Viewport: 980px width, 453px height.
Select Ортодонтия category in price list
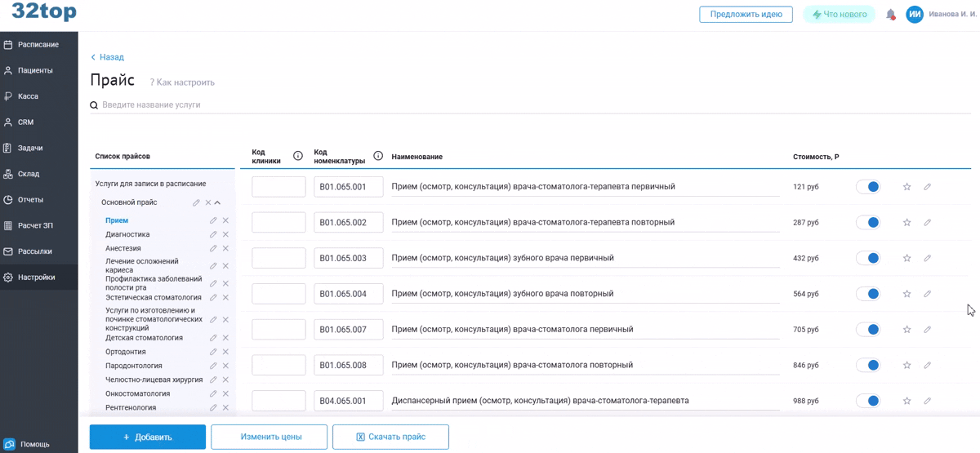(124, 352)
